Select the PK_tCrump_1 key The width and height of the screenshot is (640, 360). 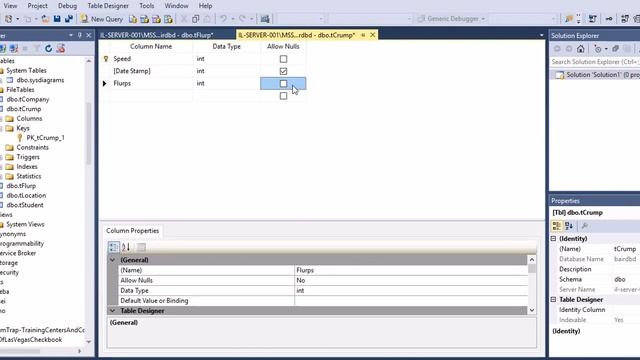tap(45, 138)
